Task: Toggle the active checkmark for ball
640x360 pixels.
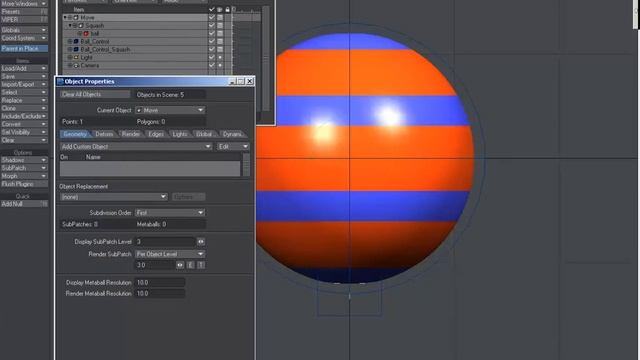Action: point(211,33)
